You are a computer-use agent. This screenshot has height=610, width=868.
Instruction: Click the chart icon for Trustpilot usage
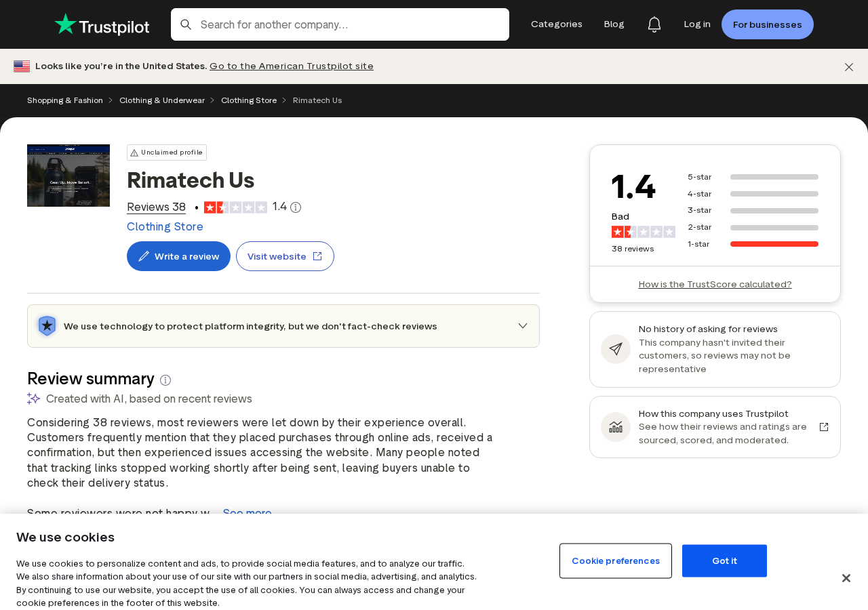click(616, 427)
